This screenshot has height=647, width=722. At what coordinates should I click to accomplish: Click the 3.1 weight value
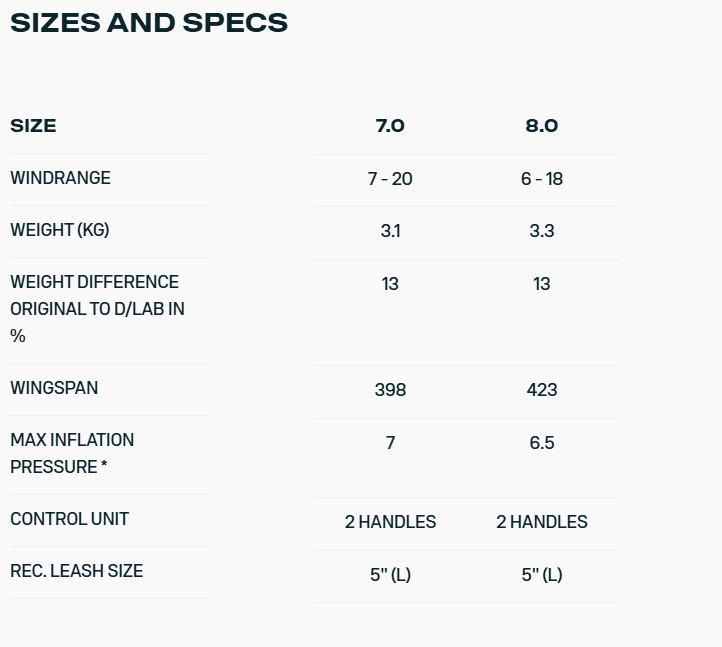point(390,231)
